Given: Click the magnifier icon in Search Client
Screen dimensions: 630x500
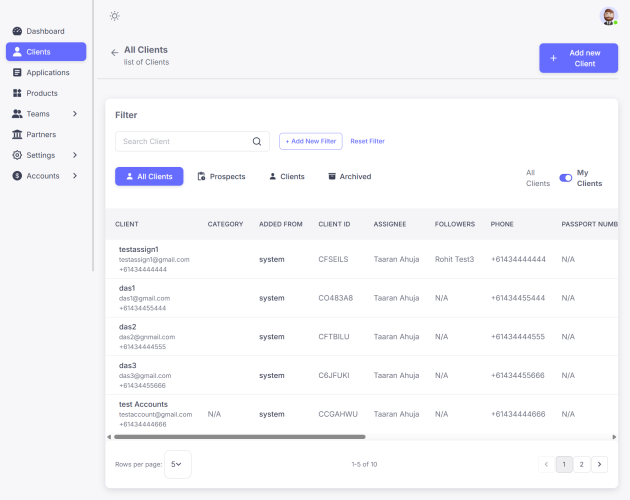Looking at the screenshot, I should [257, 141].
